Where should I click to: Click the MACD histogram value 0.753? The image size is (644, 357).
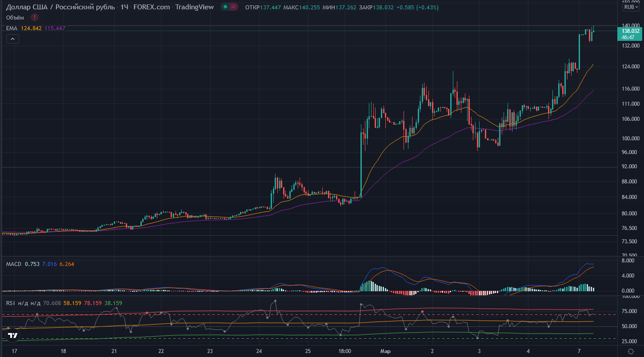(x=32, y=264)
